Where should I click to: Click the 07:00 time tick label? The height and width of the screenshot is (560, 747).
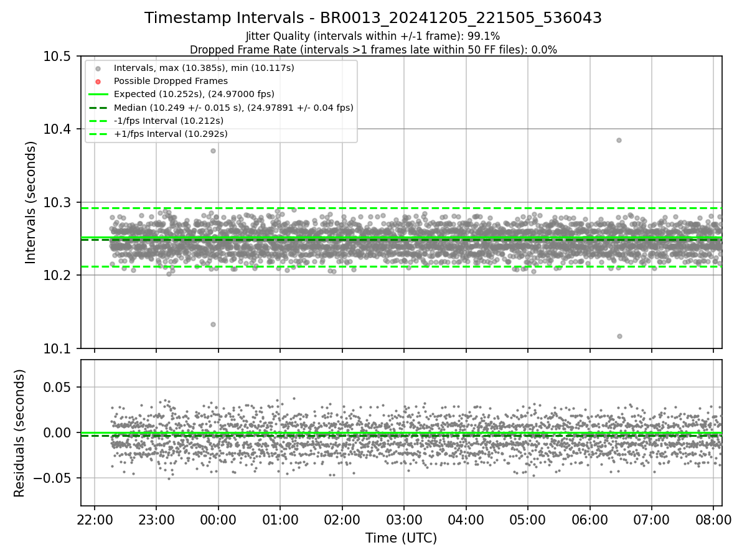click(x=652, y=519)
